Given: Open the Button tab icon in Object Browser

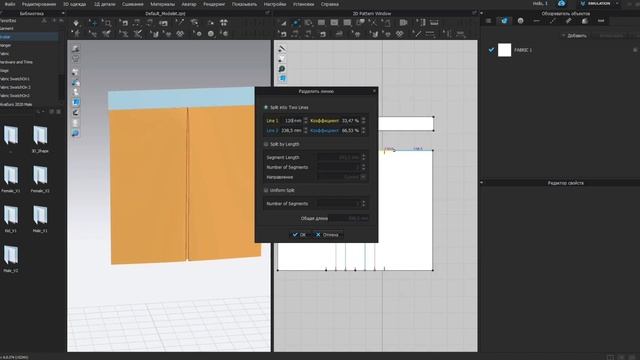Looking at the screenshot, I should (x=520, y=21).
